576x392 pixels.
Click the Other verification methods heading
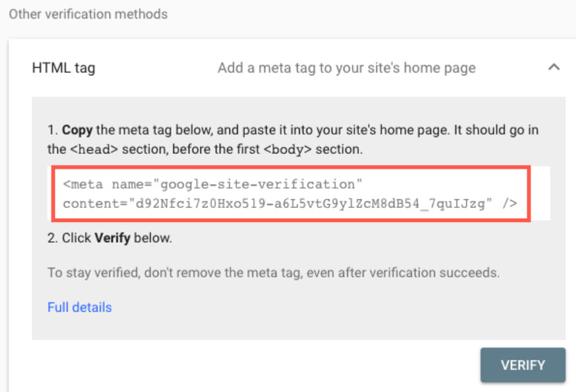point(88,14)
